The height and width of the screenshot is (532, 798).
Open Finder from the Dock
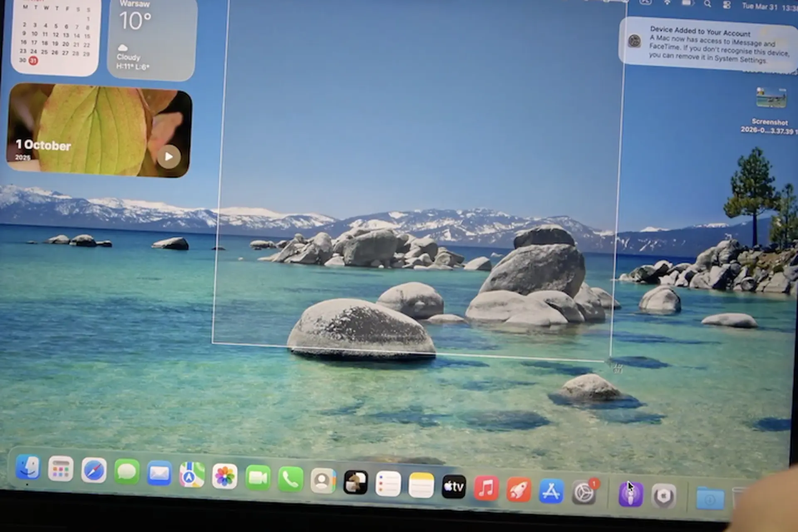(x=28, y=467)
